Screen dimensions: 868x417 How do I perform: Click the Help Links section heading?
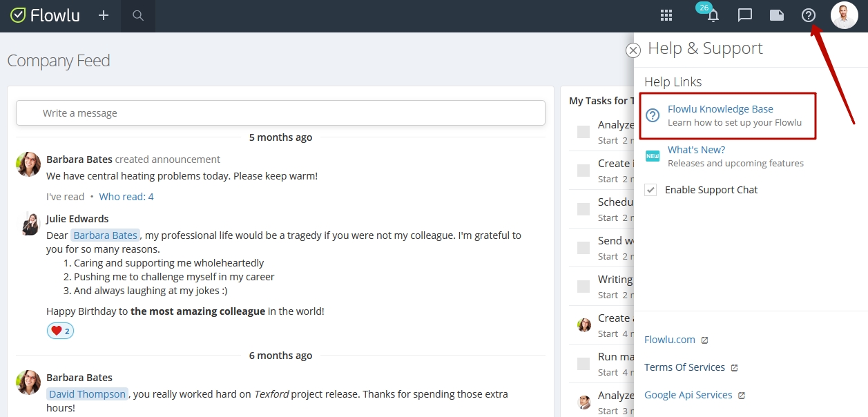[x=673, y=81]
